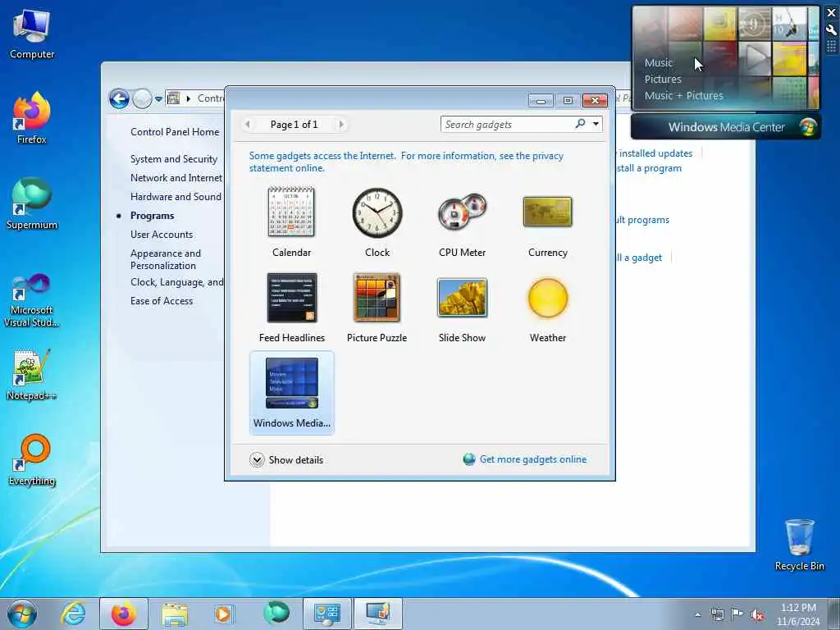Viewport: 840px width, 630px height.
Task: Select the Feed Headlines gadget
Action: coord(291,308)
